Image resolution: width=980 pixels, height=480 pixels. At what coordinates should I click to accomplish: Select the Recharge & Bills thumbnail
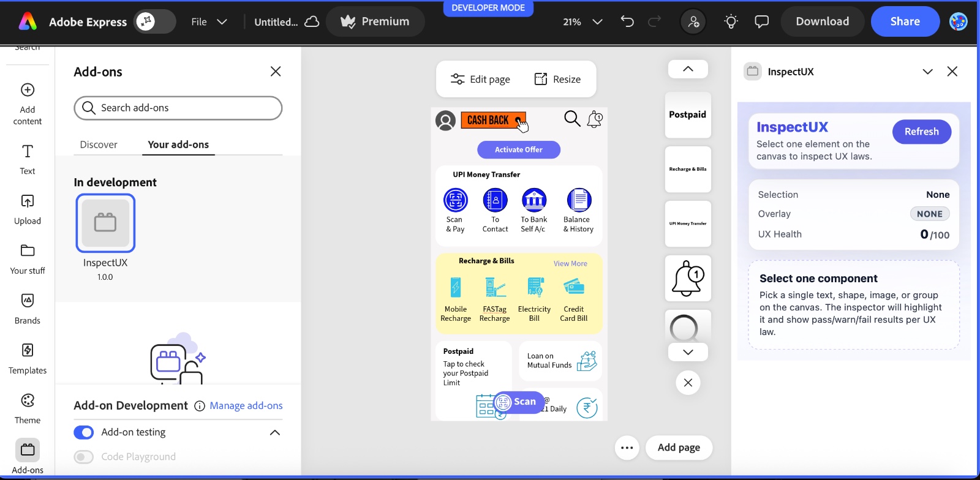coord(688,169)
